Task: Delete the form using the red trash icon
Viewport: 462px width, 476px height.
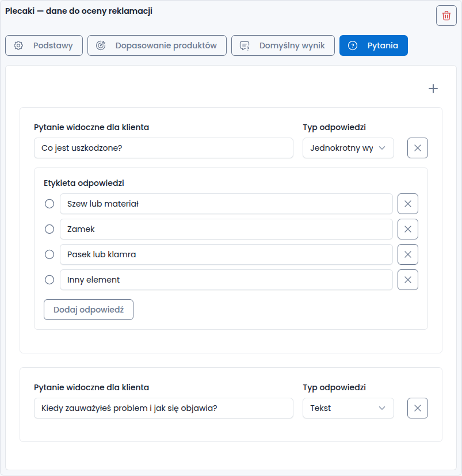Action: [x=446, y=16]
